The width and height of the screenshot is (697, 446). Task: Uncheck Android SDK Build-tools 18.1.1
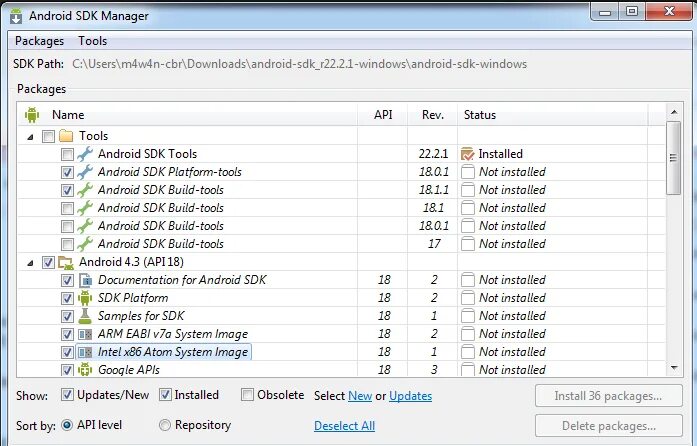pyautogui.click(x=67, y=190)
